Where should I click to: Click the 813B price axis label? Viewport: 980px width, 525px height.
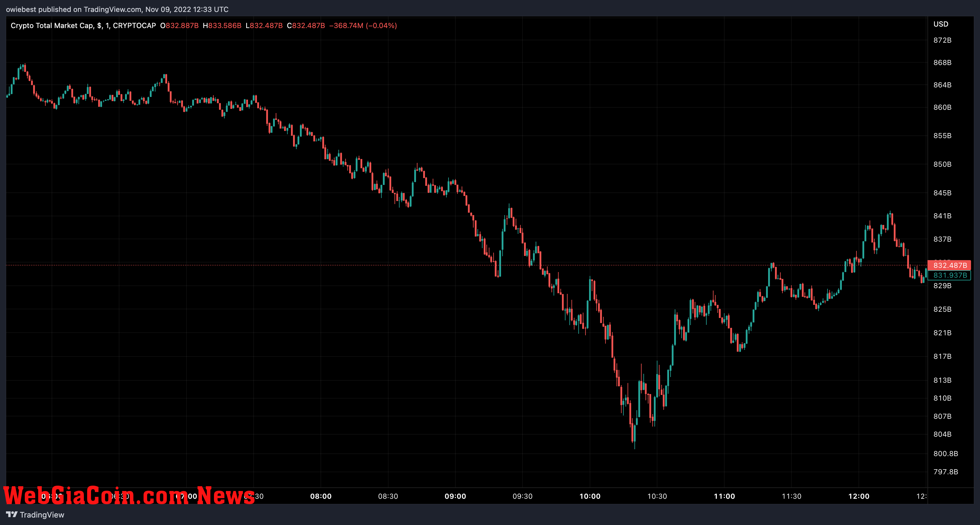tap(942, 380)
